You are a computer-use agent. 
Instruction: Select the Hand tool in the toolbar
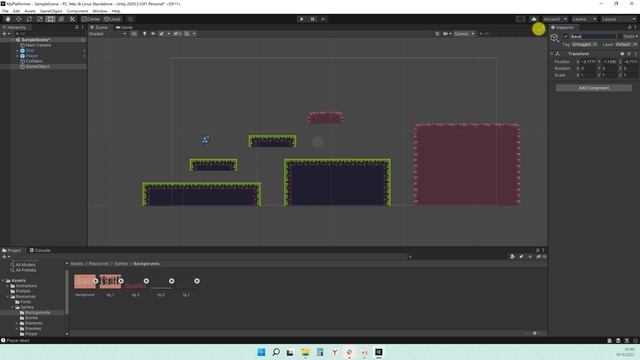(x=8, y=19)
